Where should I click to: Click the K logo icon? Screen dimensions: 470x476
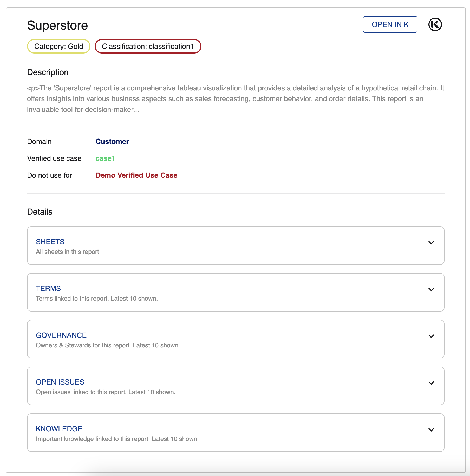coord(435,25)
